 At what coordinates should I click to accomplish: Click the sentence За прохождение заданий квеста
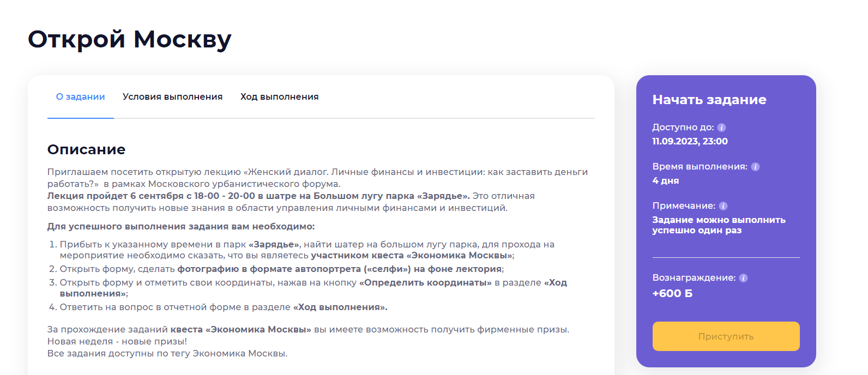click(308, 329)
